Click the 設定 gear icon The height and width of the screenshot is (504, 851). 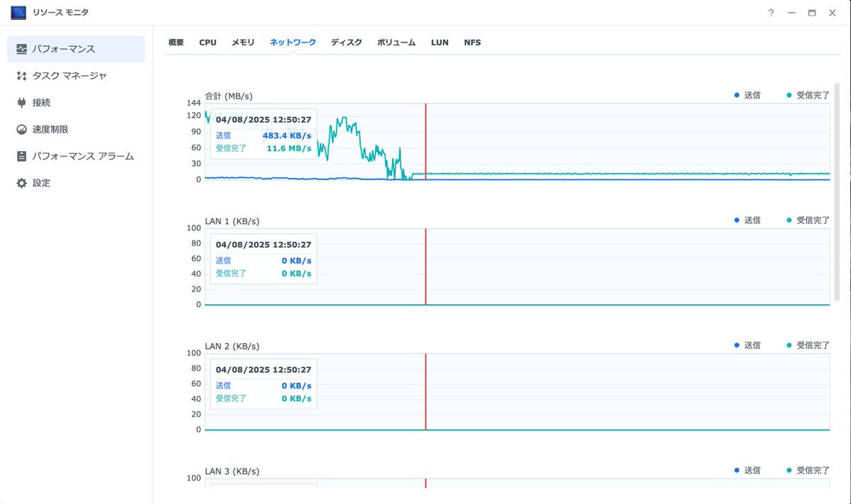21,183
